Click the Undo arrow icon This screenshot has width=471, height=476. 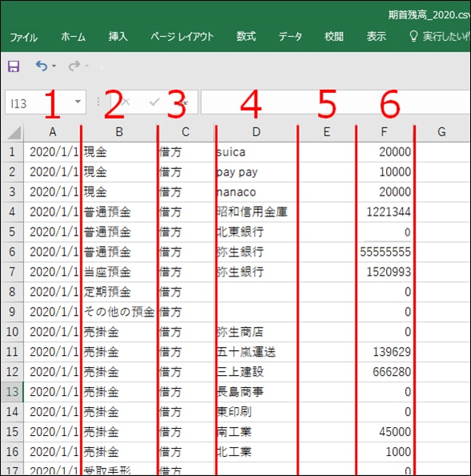coord(42,66)
